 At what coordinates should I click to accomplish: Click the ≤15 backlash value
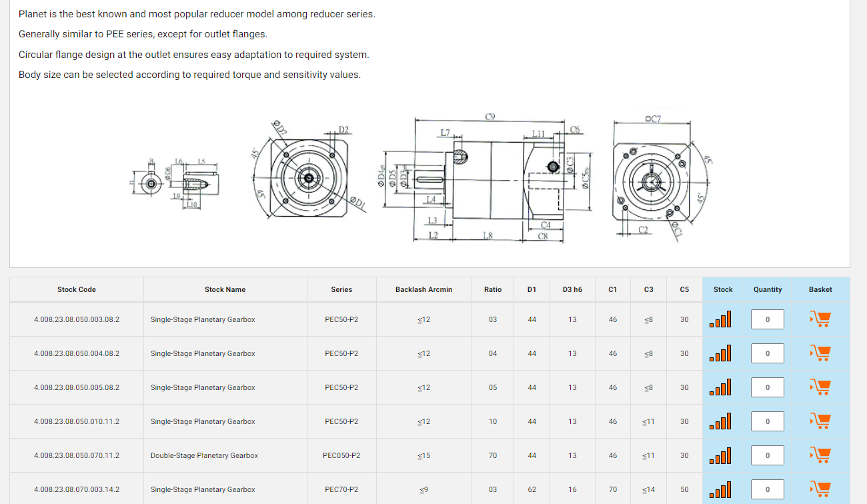click(x=423, y=455)
